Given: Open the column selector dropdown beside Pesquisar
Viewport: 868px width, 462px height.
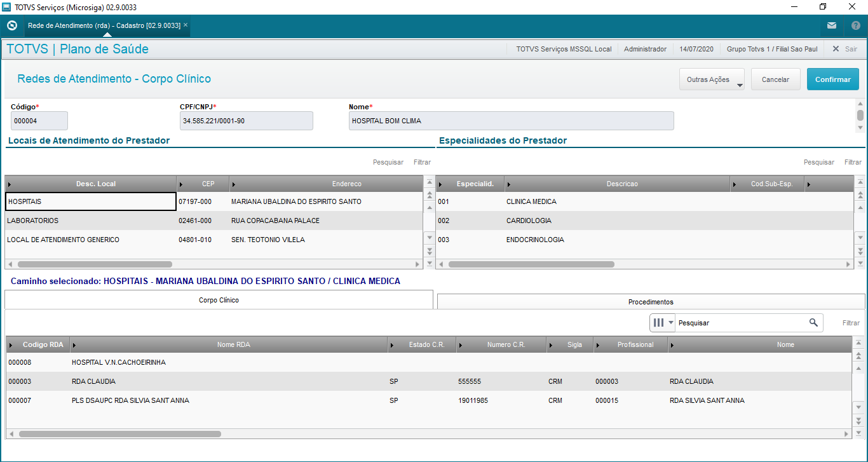Looking at the screenshot, I should click(x=662, y=323).
